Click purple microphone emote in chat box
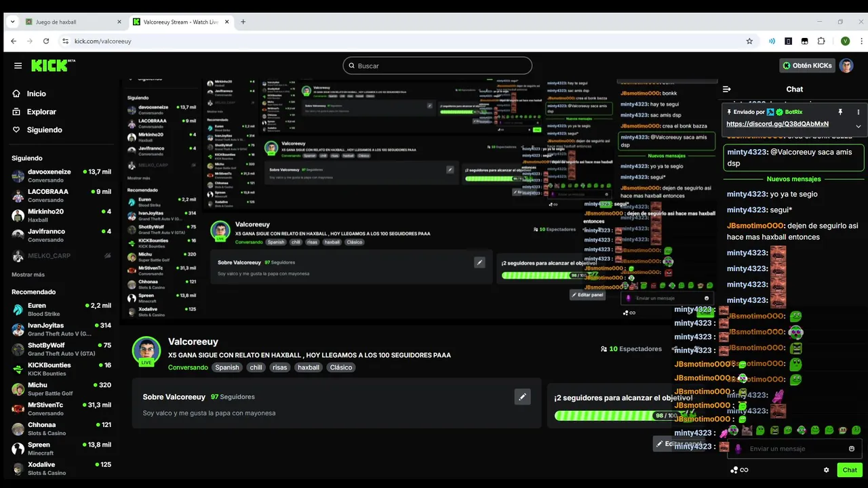 point(738,449)
